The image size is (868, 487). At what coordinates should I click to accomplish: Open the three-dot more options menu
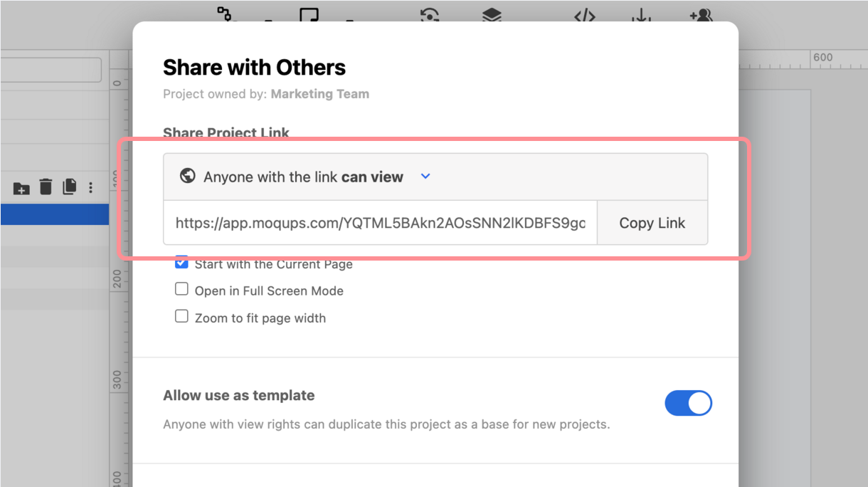click(90, 188)
